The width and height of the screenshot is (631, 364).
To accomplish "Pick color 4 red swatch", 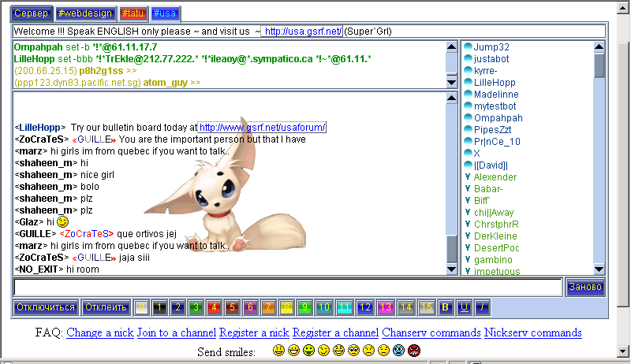I will tap(214, 307).
